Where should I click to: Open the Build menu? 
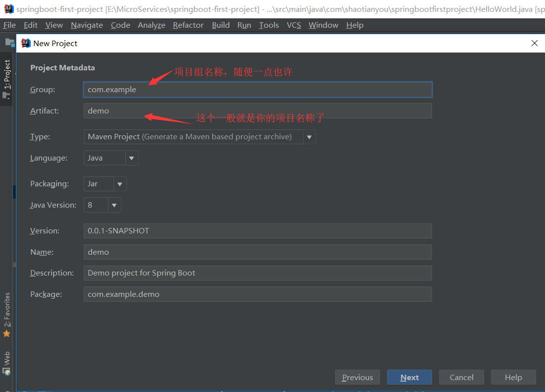coord(220,25)
